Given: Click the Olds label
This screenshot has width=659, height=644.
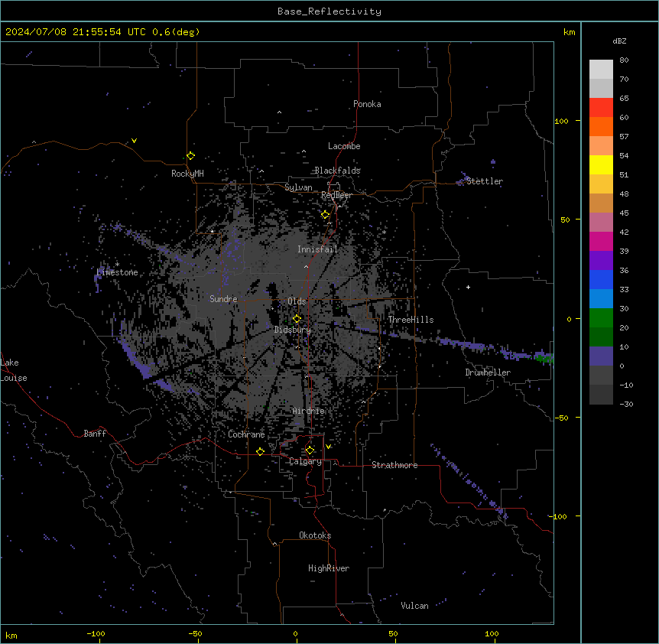Looking at the screenshot, I should pos(297,301).
